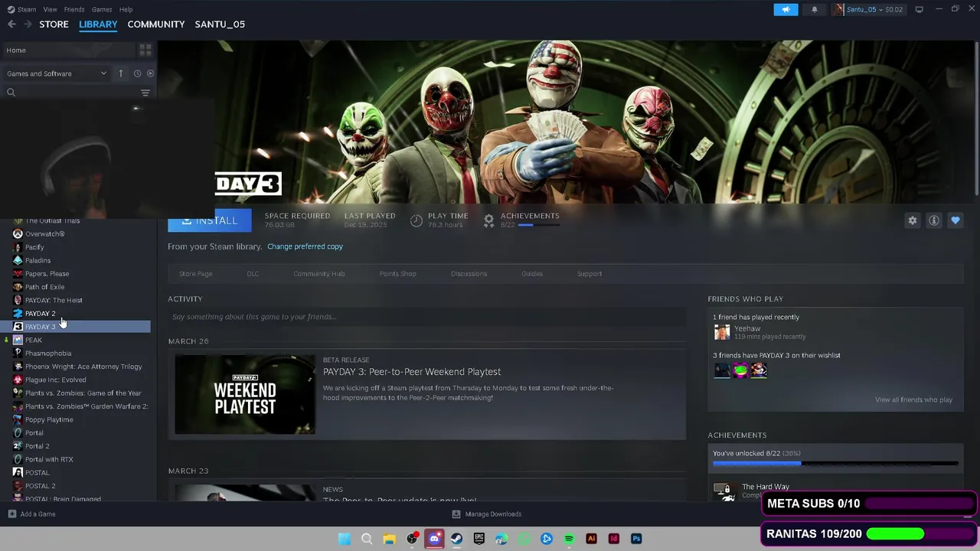Open Guides link
This screenshot has height=551, width=980.
point(532,273)
